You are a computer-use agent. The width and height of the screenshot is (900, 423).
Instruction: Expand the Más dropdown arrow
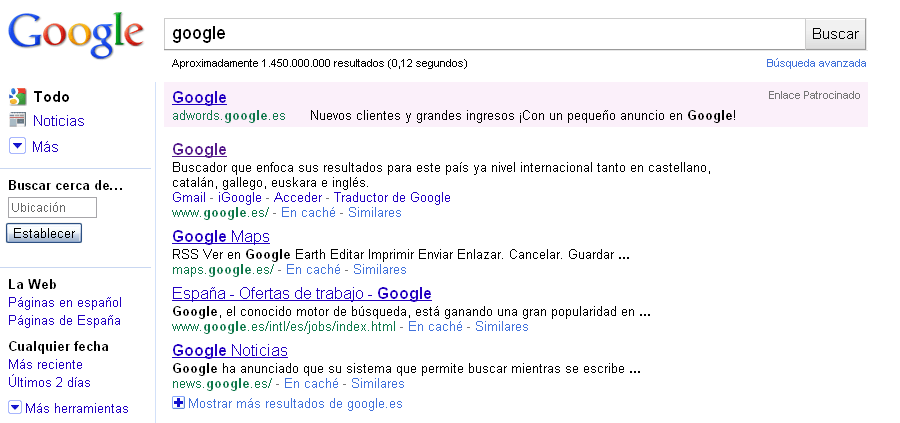18,146
